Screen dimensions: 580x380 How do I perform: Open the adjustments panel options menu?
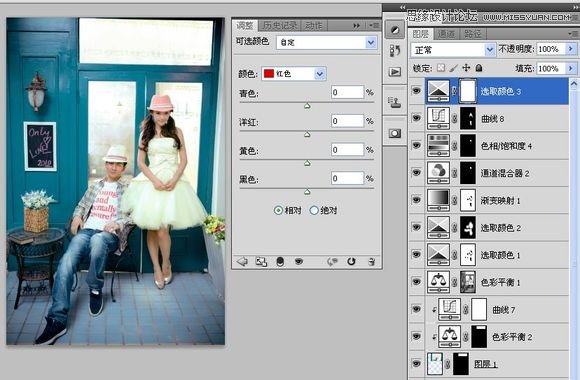(x=374, y=26)
